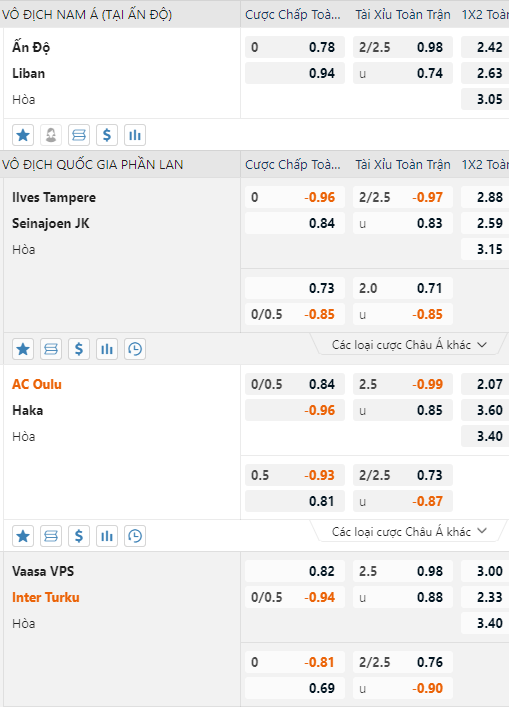Click dollar icon under Ấn Độ match
Image resolution: width=509 pixels, height=707 pixels.
(x=107, y=135)
